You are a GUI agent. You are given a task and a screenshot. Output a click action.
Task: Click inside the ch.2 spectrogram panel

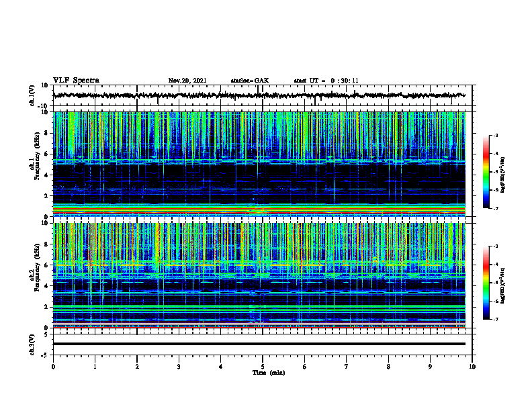tap(259, 275)
